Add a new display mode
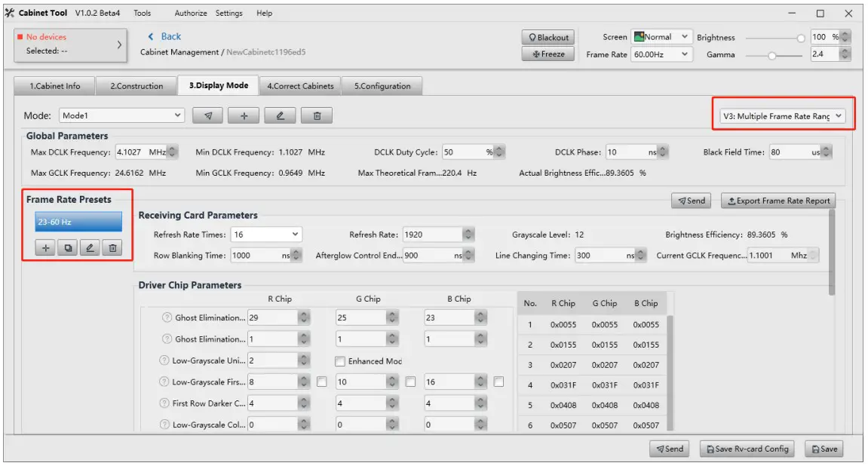868x466 pixels. (244, 115)
